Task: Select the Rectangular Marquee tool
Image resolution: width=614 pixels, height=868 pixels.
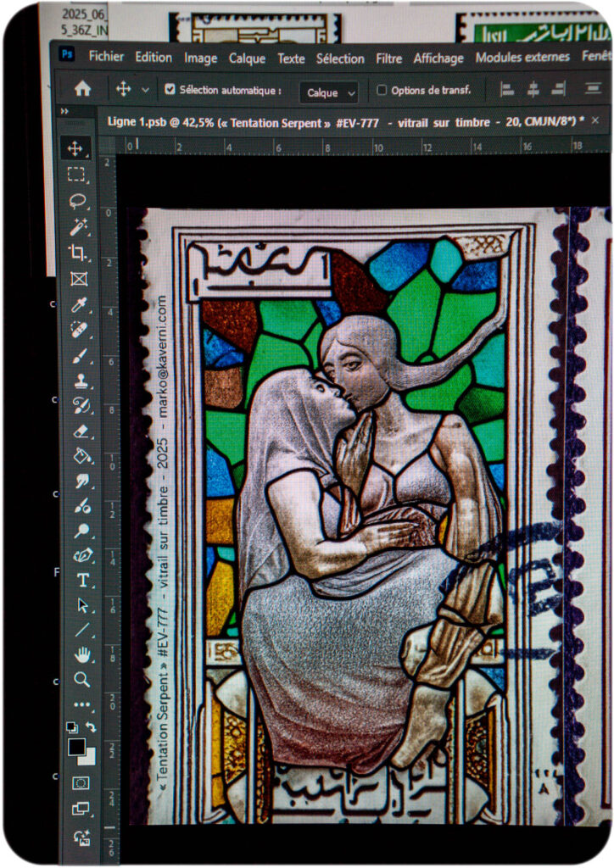Action: coord(76,175)
